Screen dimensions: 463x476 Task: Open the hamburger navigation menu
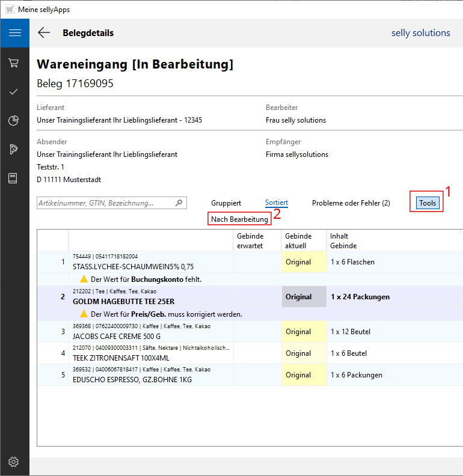coord(14,33)
